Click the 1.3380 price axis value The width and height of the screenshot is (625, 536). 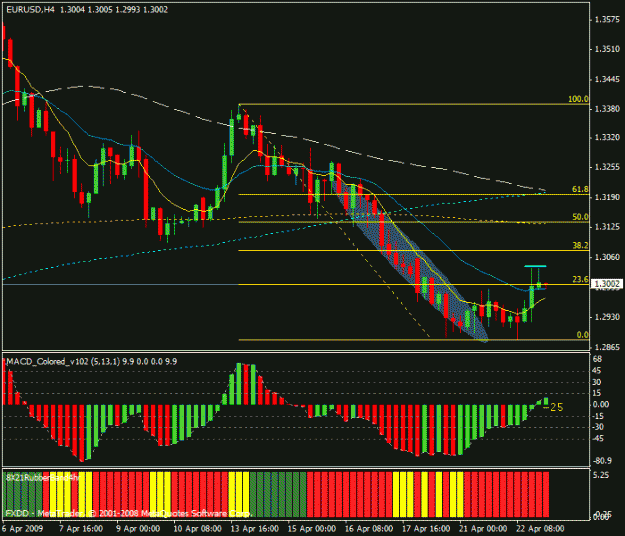point(607,109)
